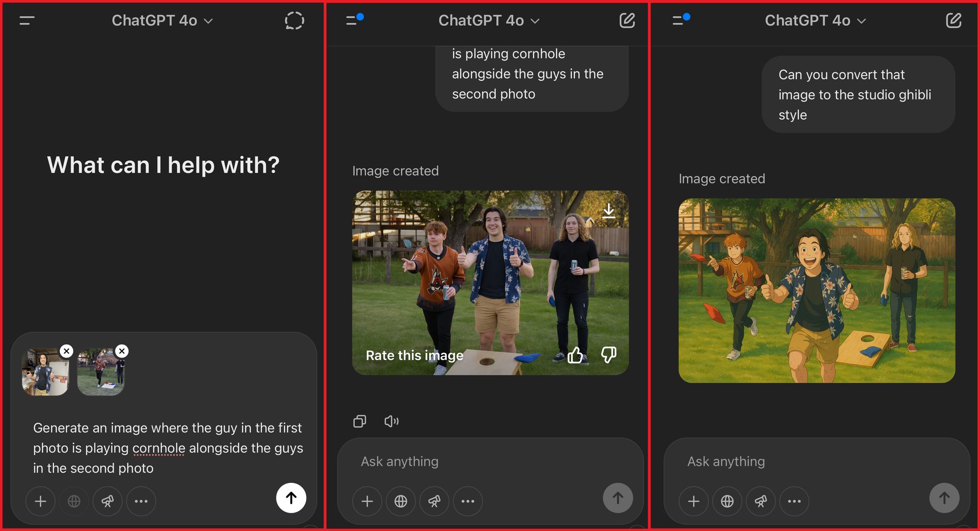Tap Rate this image
The height and width of the screenshot is (531, 980).
point(414,355)
